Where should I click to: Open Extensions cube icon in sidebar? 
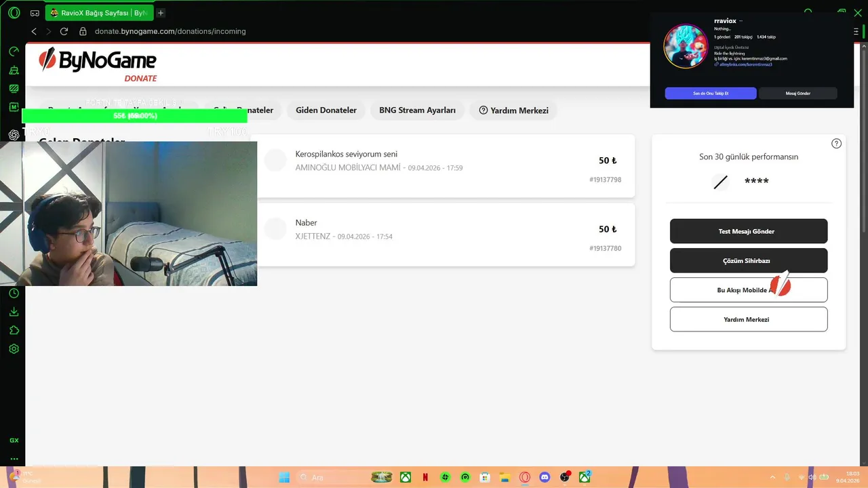coord(14,330)
